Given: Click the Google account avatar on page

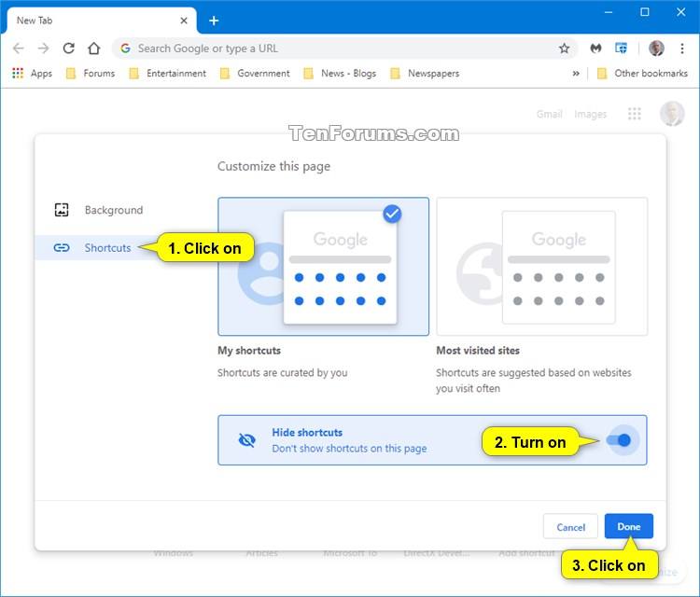Looking at the screenshot, I should point(672,114).
